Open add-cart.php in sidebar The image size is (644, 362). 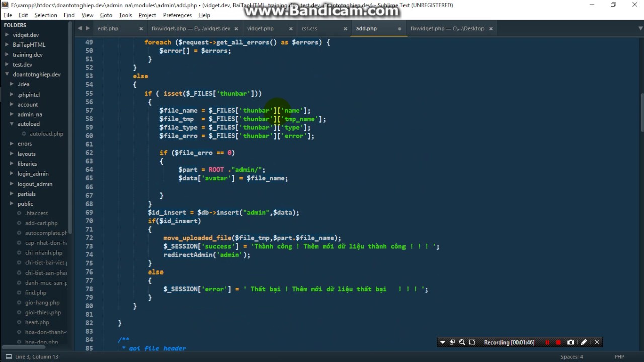point(41,223)
